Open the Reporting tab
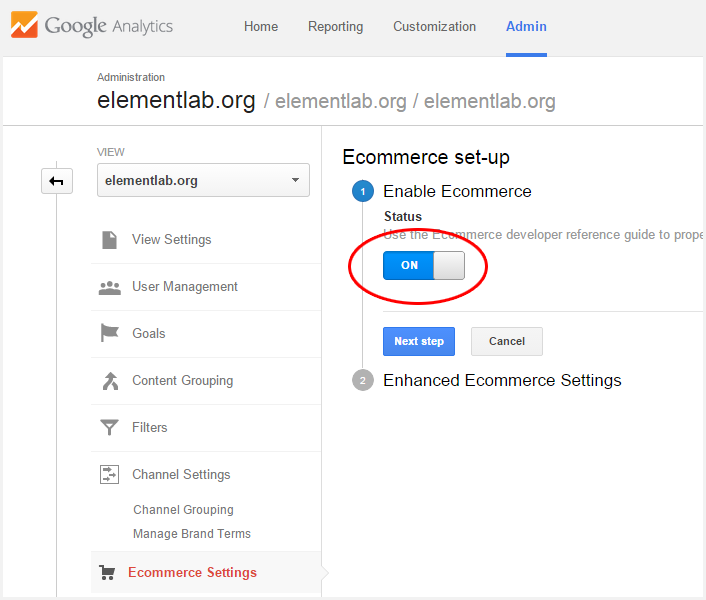The width and height of the screenshot is (706, 600). 335,27
